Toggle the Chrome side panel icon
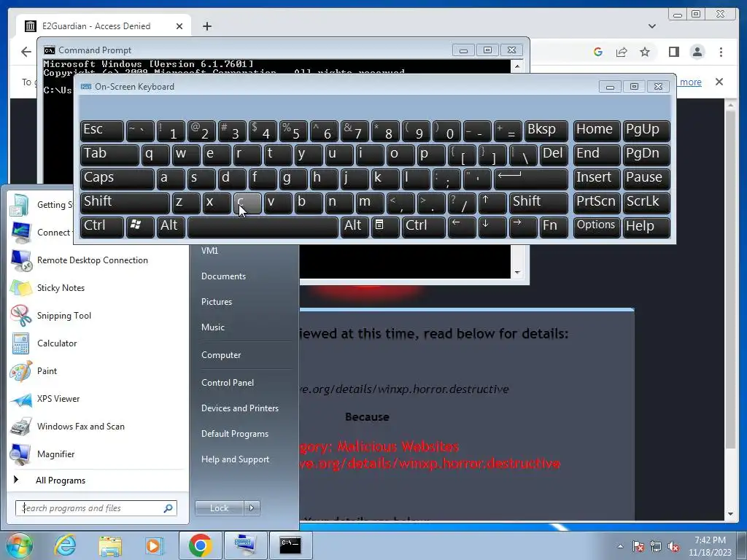Screen dimensions: 747x560 point(673,52)
